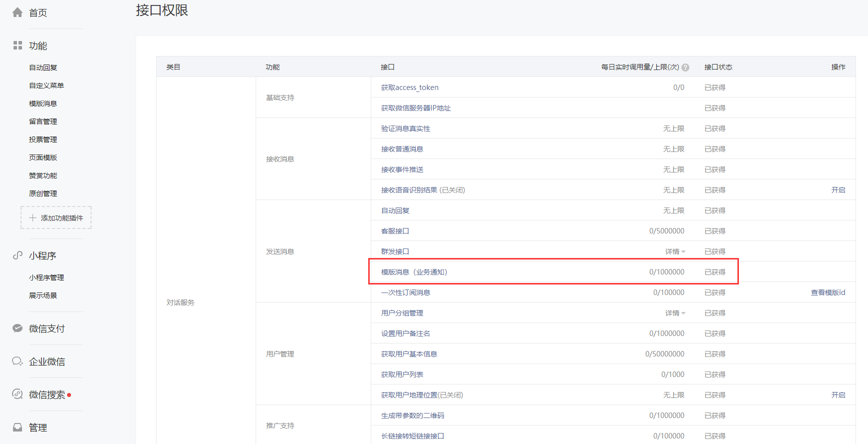Open 留言管理 sidebar item
The image size is (868, 444).
[43, 121]
